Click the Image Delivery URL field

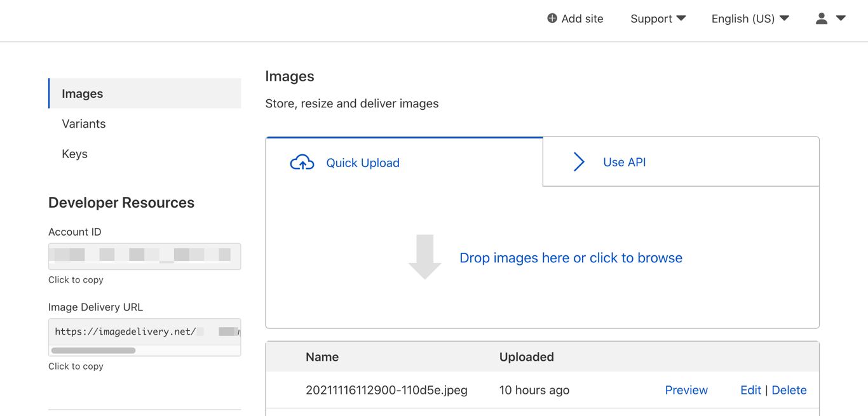[x=144, y=332]
